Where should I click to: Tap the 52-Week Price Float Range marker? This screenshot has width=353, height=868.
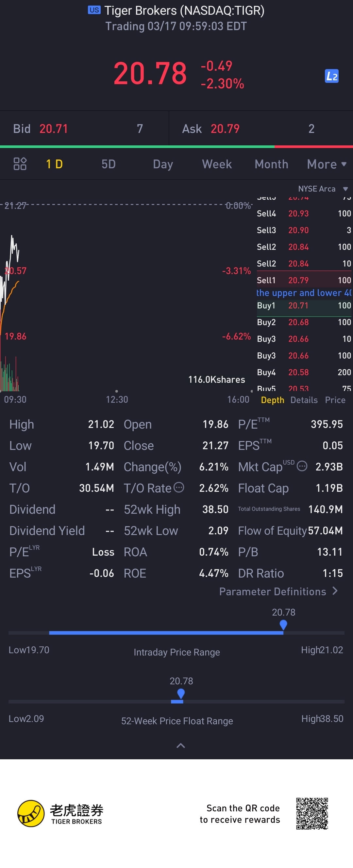click(x=181, y=694)
